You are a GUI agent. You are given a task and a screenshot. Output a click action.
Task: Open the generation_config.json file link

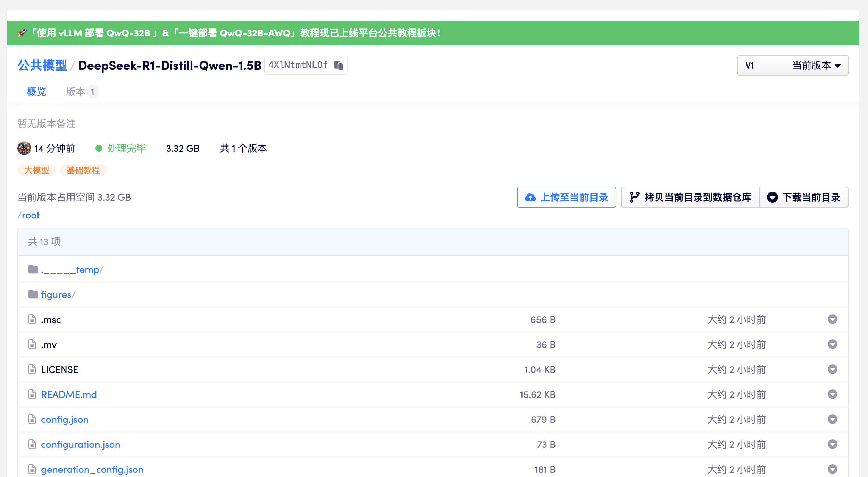pyautogui.click(x=92, y=469)
